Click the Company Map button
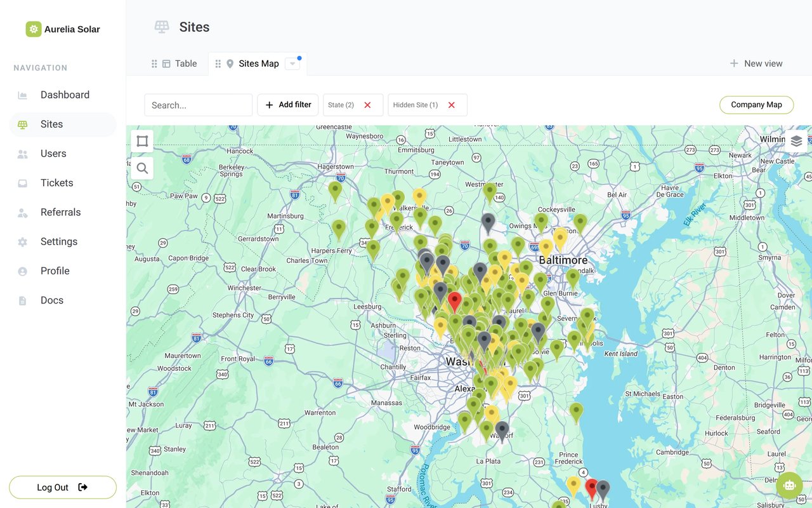This screenshot has width=812, height=508. pyautogui.click(x=756, y=105)
